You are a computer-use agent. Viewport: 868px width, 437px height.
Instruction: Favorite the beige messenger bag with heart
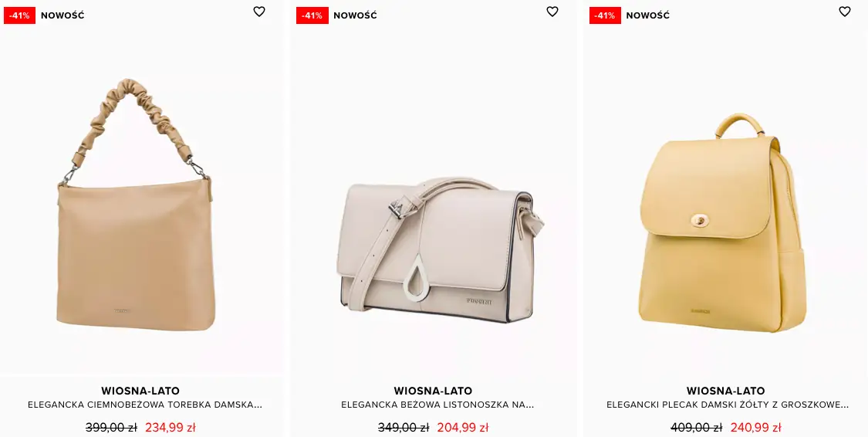552,12
